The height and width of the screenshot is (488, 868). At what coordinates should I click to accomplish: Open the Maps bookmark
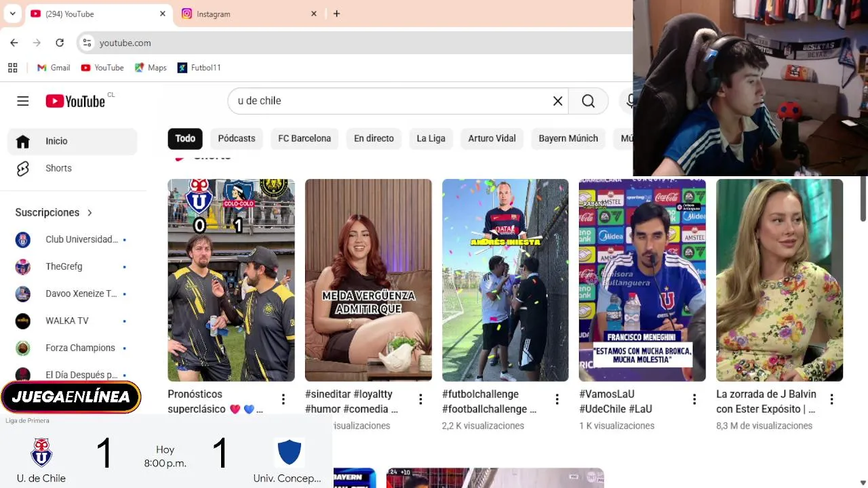pos(151,68)
